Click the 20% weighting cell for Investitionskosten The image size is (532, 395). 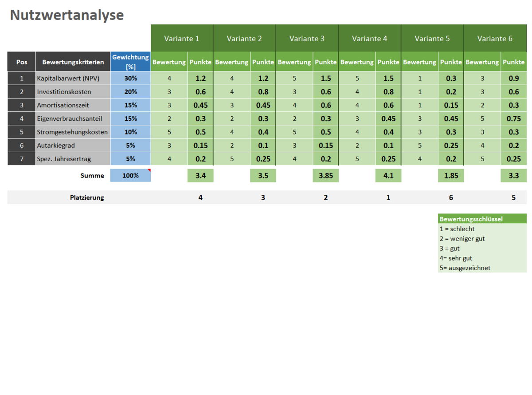[x=130, y=92]
